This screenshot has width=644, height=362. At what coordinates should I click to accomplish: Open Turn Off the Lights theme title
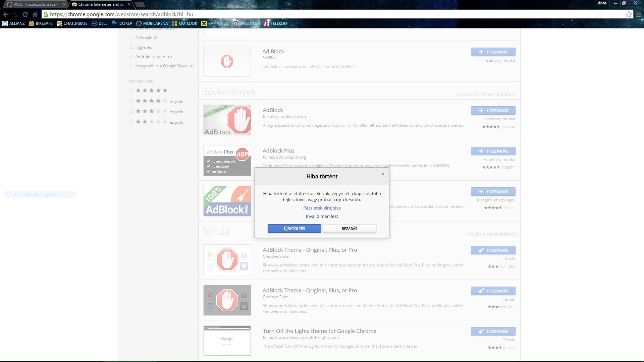tap(319, 331)
